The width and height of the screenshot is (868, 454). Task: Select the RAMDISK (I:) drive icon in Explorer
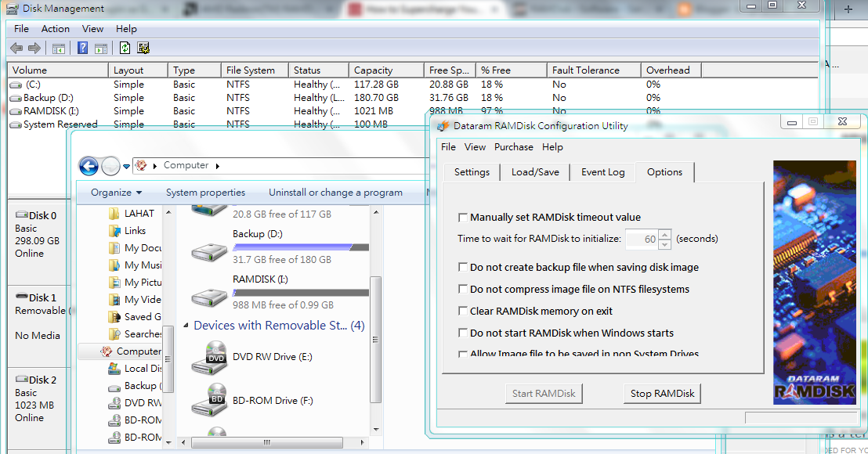pos(209,298)
